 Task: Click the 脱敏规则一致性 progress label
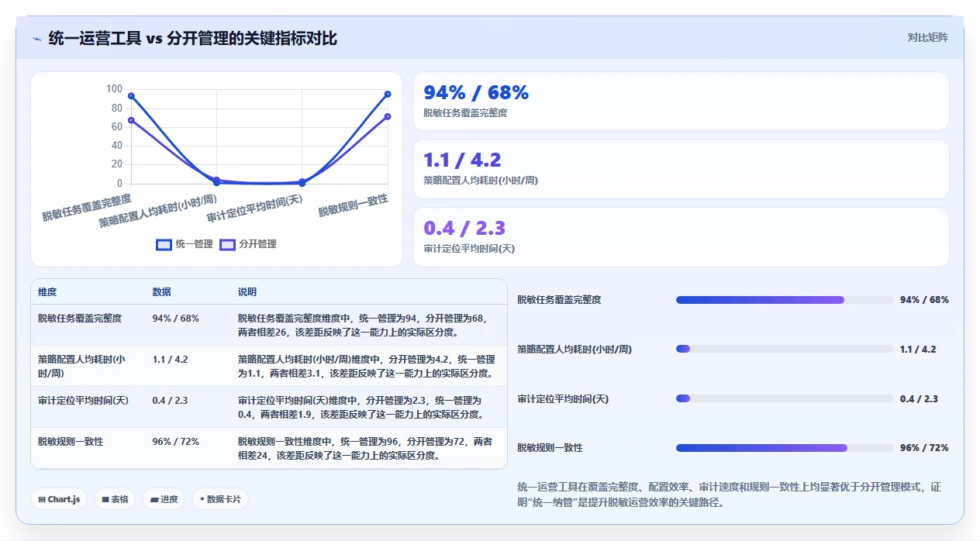(550, 448)
